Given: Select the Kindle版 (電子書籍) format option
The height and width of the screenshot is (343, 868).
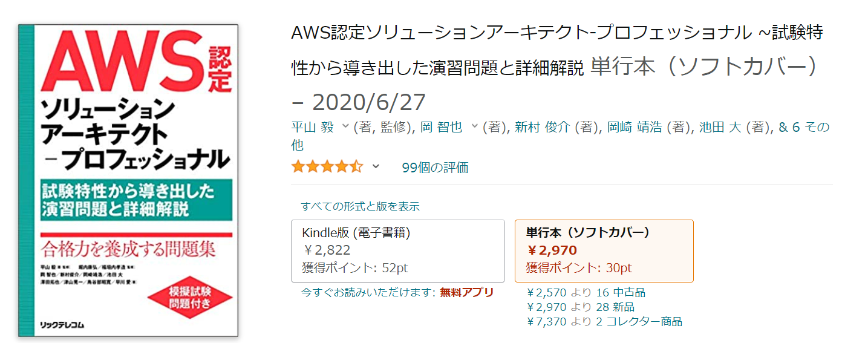Looking at the screenshot, I should [398, 251].
